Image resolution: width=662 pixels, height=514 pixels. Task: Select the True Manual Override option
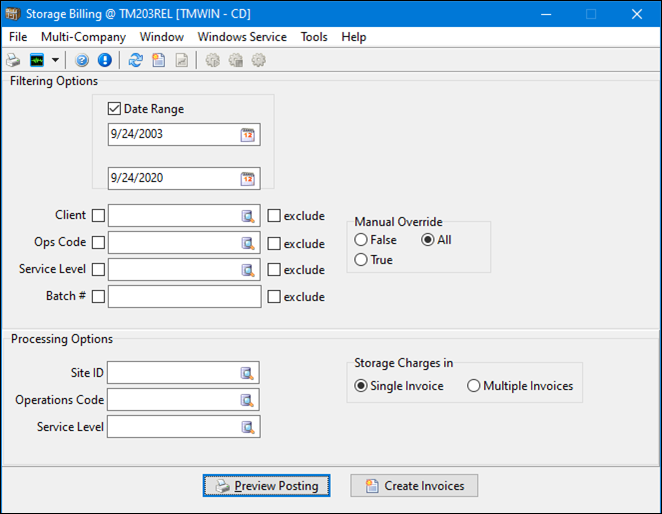pos(361,260)
